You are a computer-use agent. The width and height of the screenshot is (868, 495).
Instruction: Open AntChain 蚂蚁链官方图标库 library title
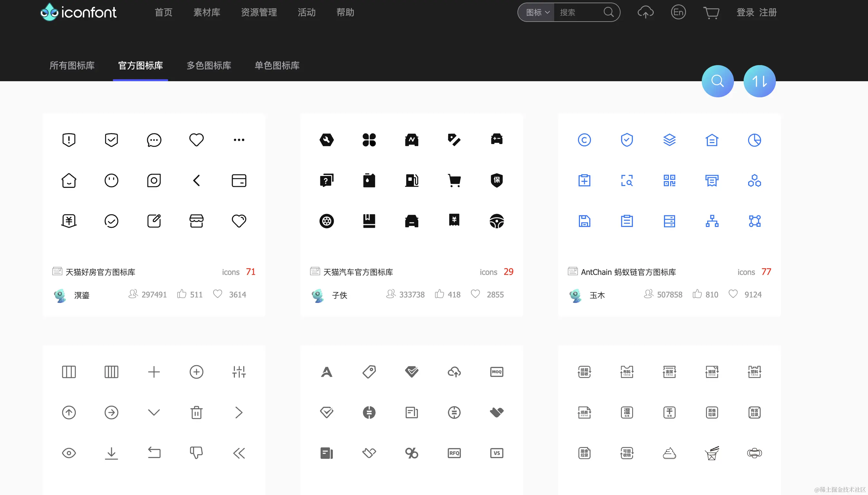pyautogui.click(x=628, y=272)
